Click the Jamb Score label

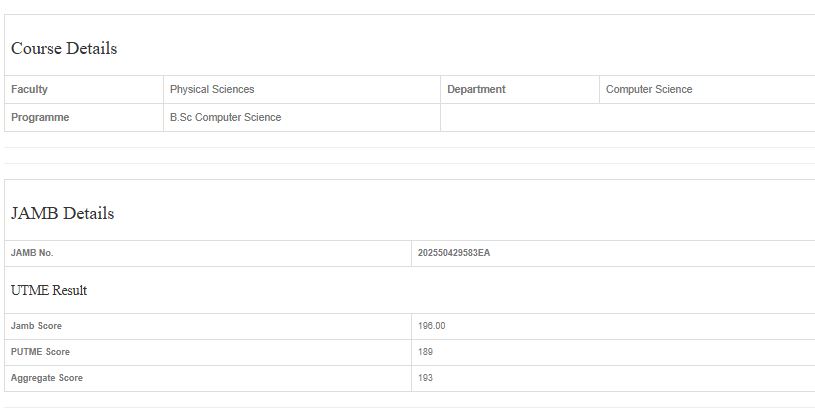36,327
